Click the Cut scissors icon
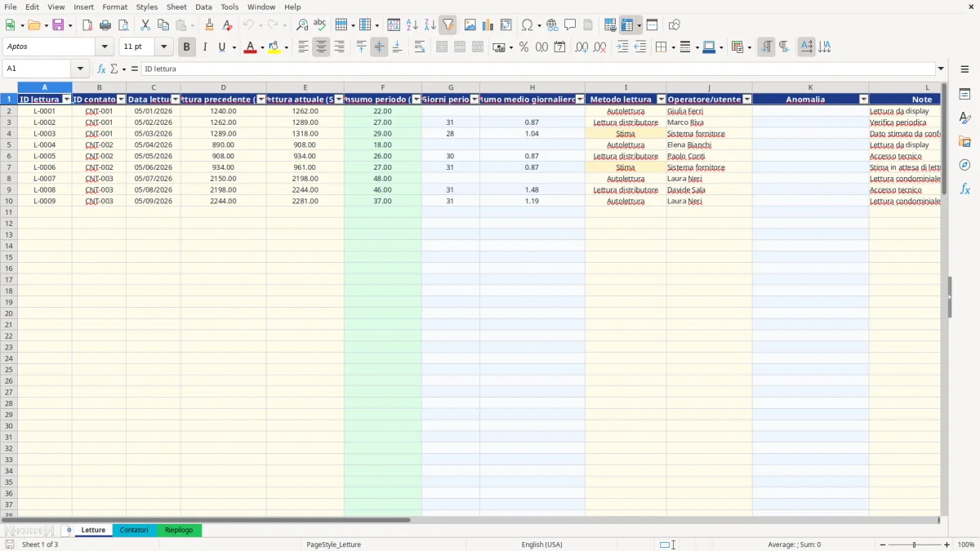The image size is (980, 551). tap(145, 25)
